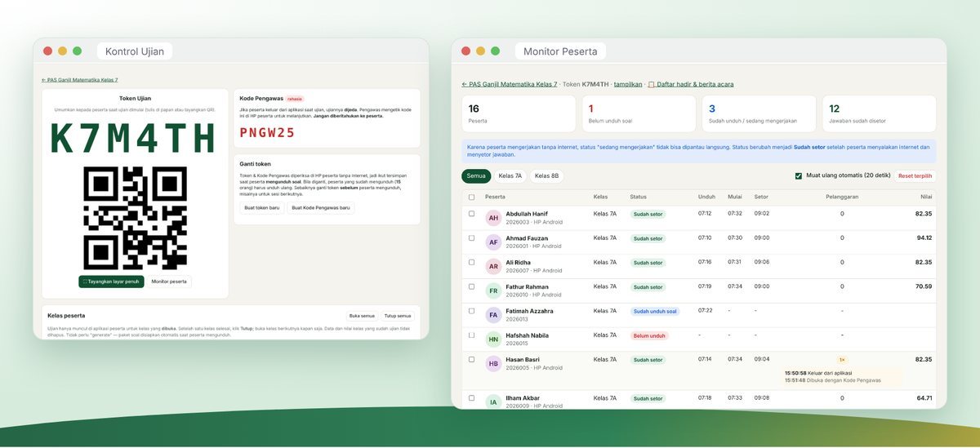The image size is (980, 448).
Task: Check the box for Fathur Rahman row
Action: click(471, 286)
